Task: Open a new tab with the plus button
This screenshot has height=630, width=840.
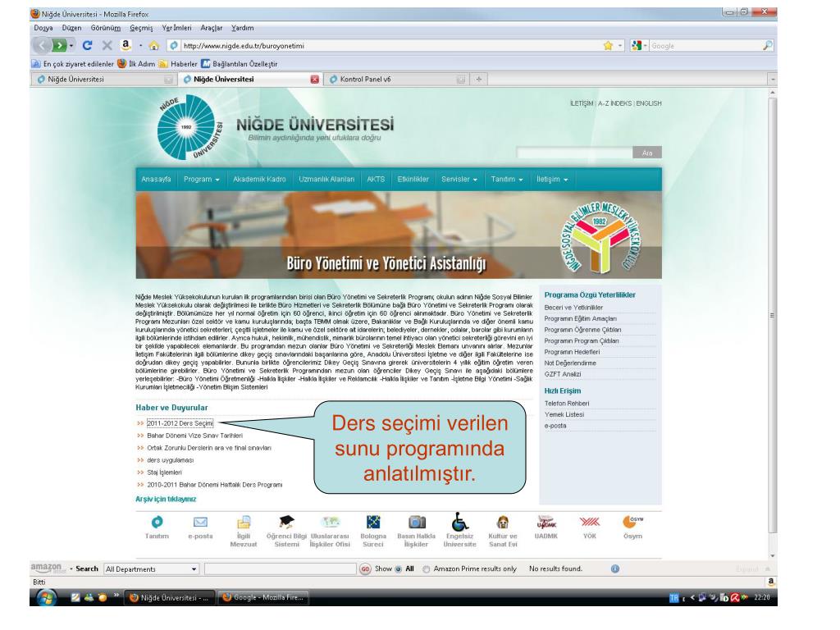Action: 479,80
